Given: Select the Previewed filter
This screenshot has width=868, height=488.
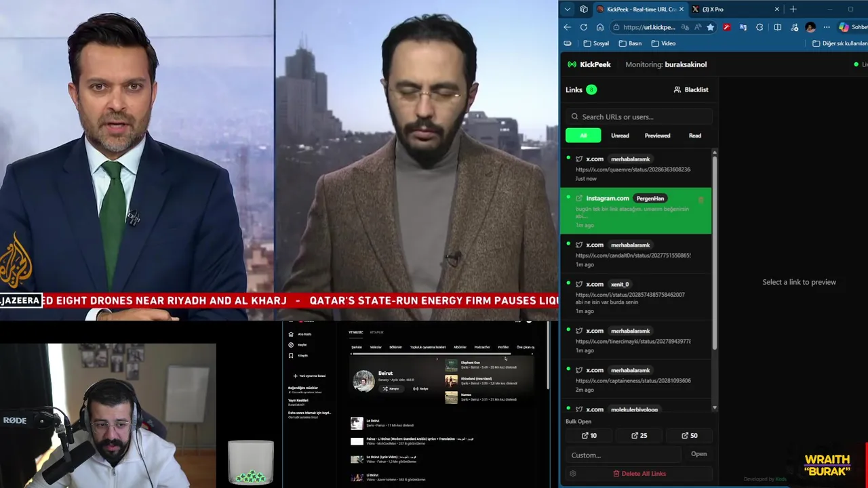Looking at the screenshot, I should point(657,136).
